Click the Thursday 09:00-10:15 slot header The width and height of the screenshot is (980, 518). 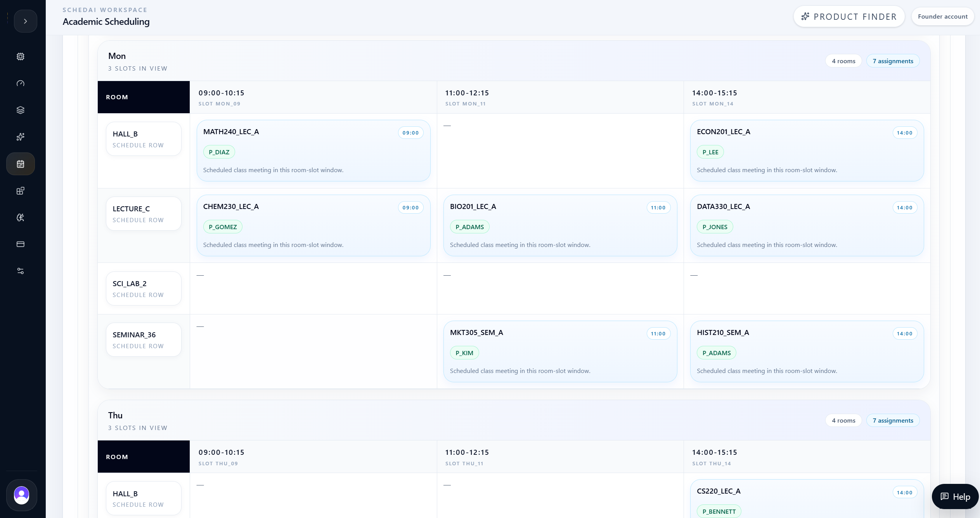click(313, 457)
